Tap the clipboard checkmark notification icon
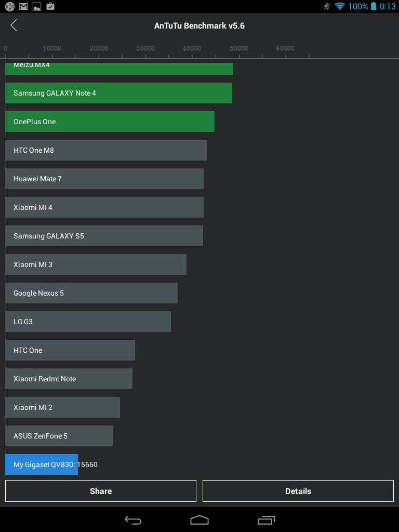Image resolution: width=399 pixels, height=532 pixels. (x=50, y=7)
